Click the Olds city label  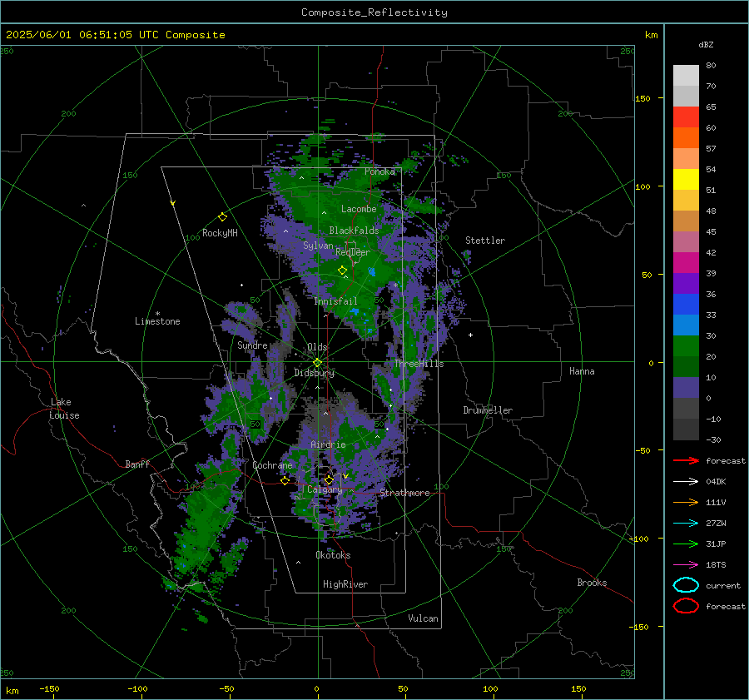(317, 347)
